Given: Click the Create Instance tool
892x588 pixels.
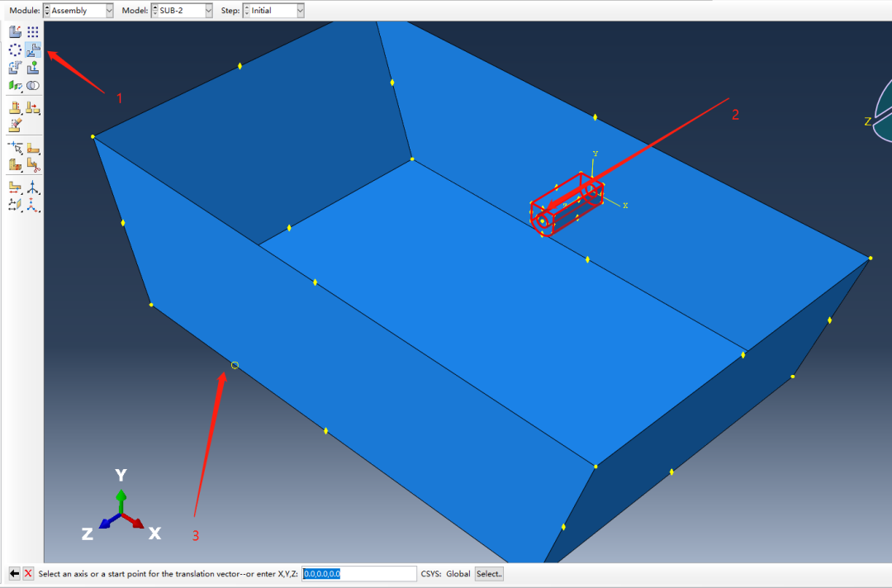Looking at the screenshot, I should pos(15,32).
